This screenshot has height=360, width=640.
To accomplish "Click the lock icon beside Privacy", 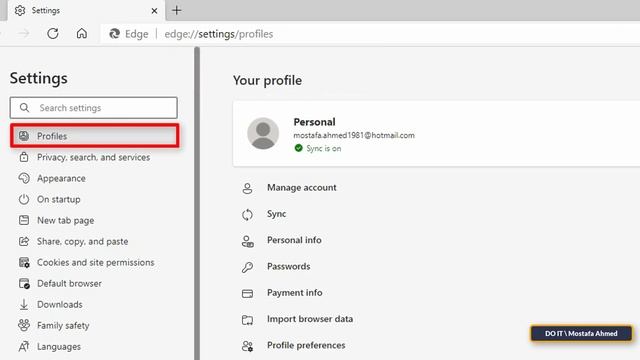I will pyautogui.click(x=24, y=157).
